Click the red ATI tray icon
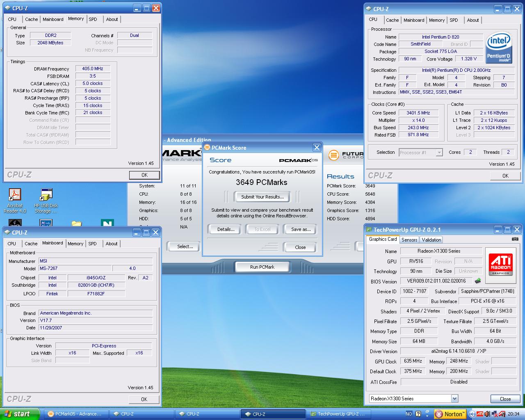Viewport: 525px width, 420px height. [480, 414]
